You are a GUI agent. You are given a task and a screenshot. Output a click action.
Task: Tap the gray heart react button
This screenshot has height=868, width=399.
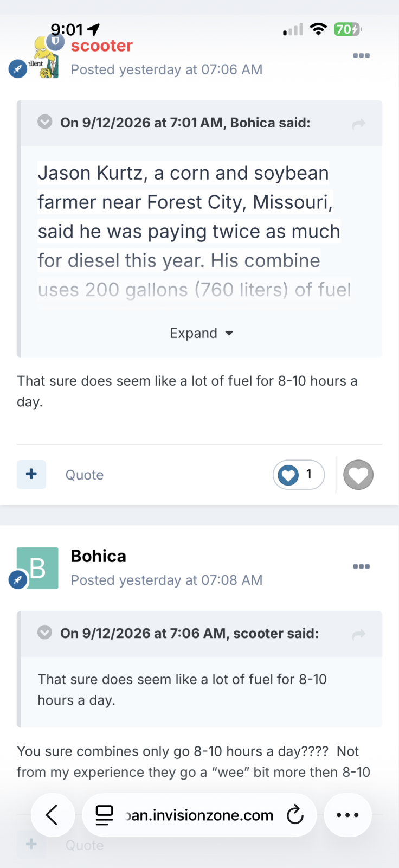tap(358, 475)
